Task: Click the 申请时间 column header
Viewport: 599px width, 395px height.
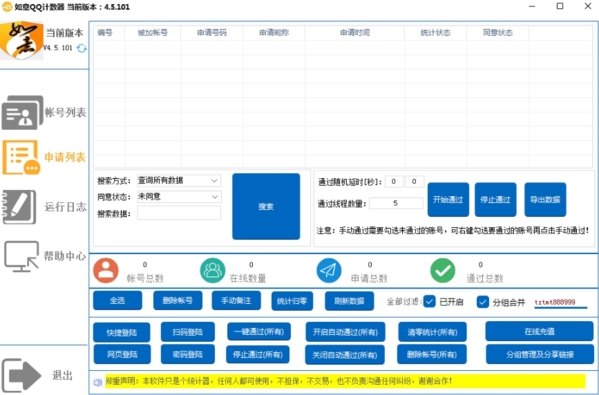Action: 355,33
